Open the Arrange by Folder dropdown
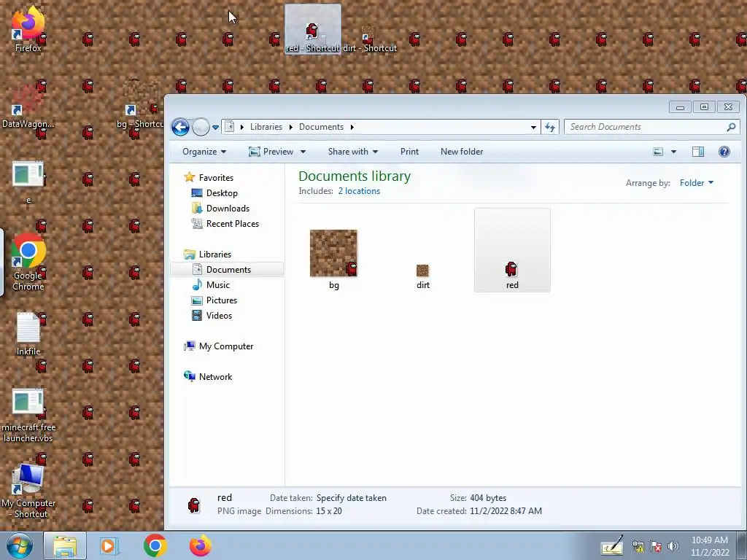 pyautogui.click(x=697, y=183)
